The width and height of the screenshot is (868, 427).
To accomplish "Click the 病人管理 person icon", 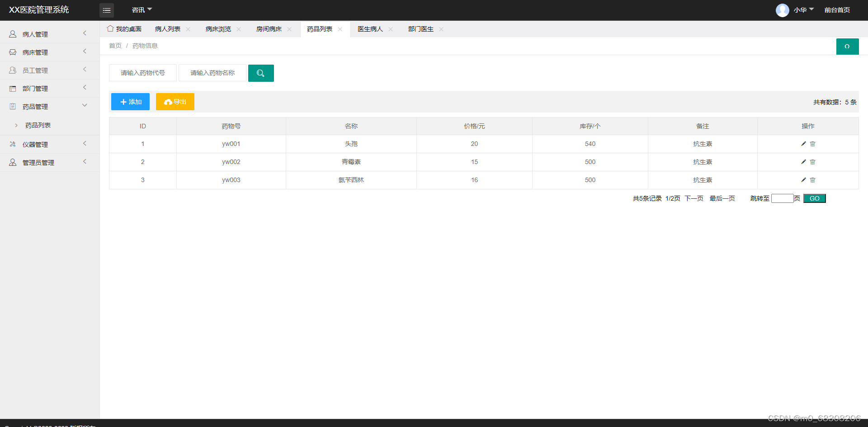I will (x=13, y=34).
